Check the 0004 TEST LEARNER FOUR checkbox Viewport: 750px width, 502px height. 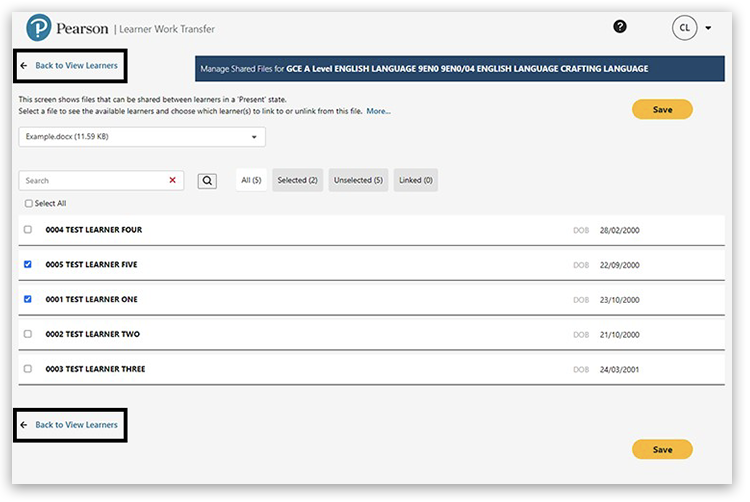coord(28,230)
